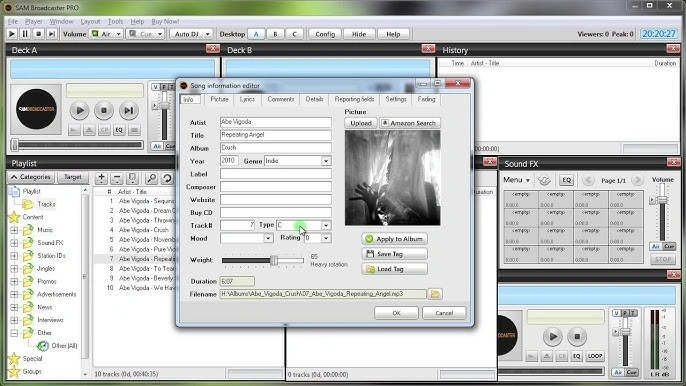
Task: Switch to the Lyrics tab
Action: tap(247, 99)
